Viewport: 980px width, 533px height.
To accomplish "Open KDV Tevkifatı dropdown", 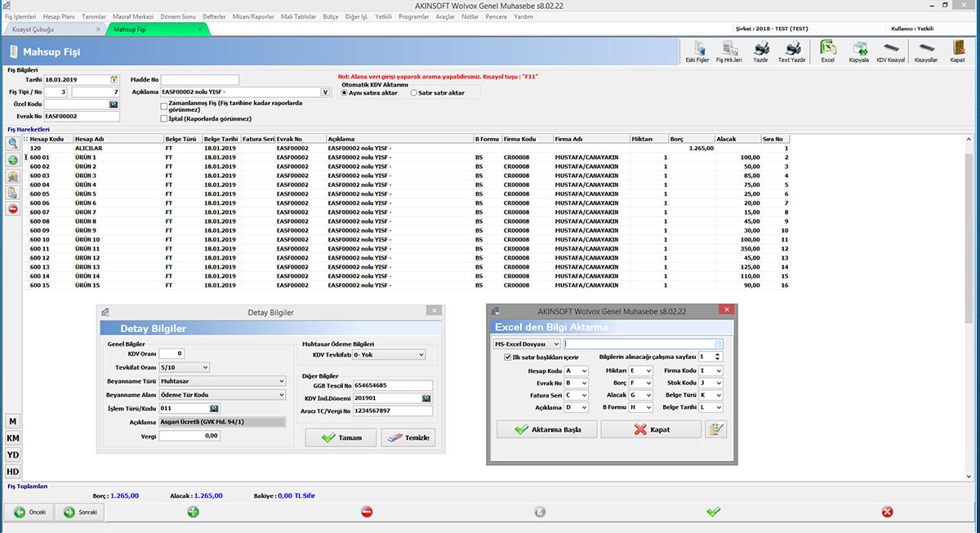I will [x=421, y=355].
